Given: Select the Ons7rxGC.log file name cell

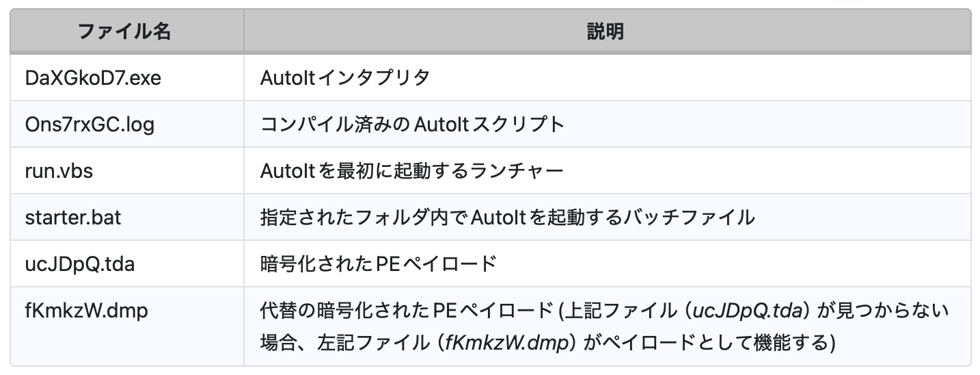Looking at the screenshot, I should [x=90, y=124].
